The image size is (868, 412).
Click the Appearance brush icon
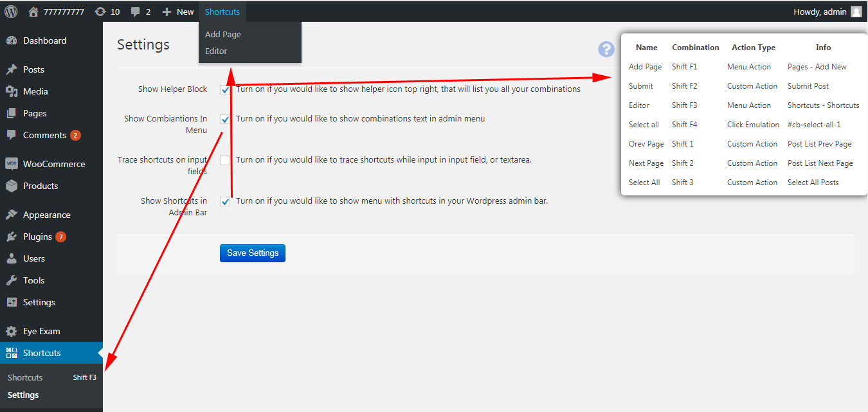point(12,215)
